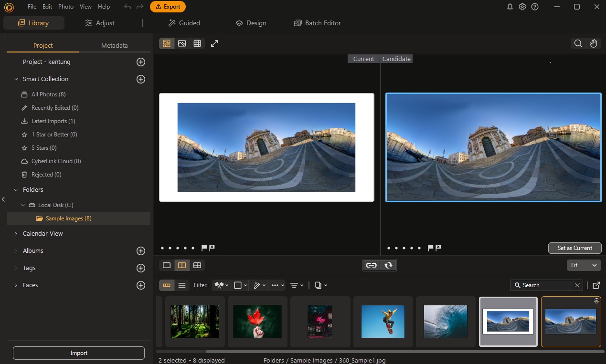
Task: Open the viewer in external window
Action: coord(596,285)
